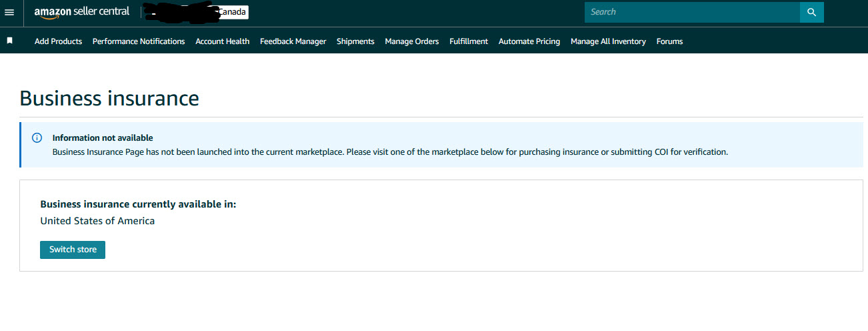The image size is (868, 331).
Task: Open the Forums link
Action: pyautogui.click(x=669, y=41)
